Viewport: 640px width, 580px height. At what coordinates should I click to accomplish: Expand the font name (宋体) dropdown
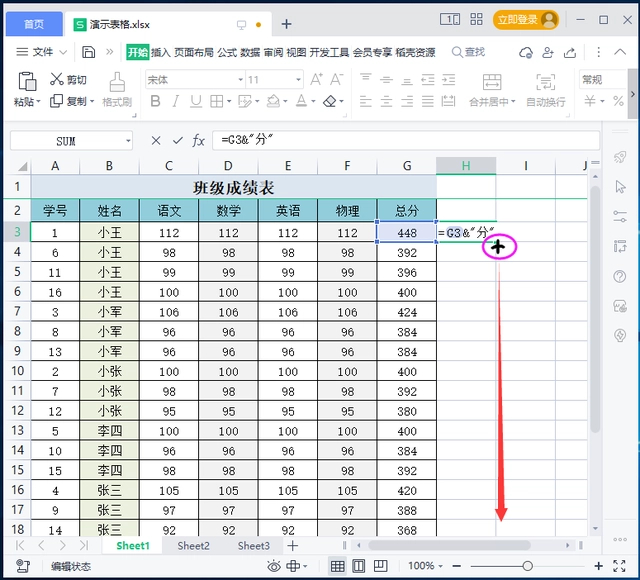[x=240, y=79]
